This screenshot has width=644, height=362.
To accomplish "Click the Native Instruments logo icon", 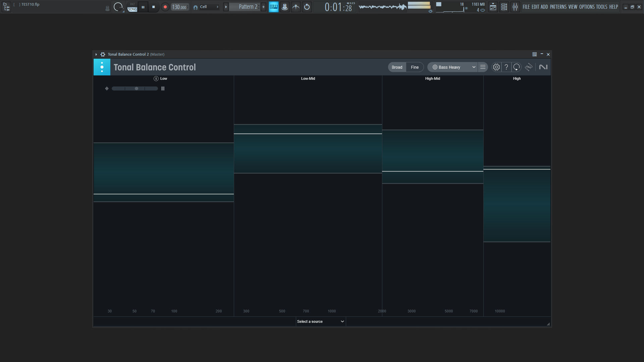I will coord(543,67).
